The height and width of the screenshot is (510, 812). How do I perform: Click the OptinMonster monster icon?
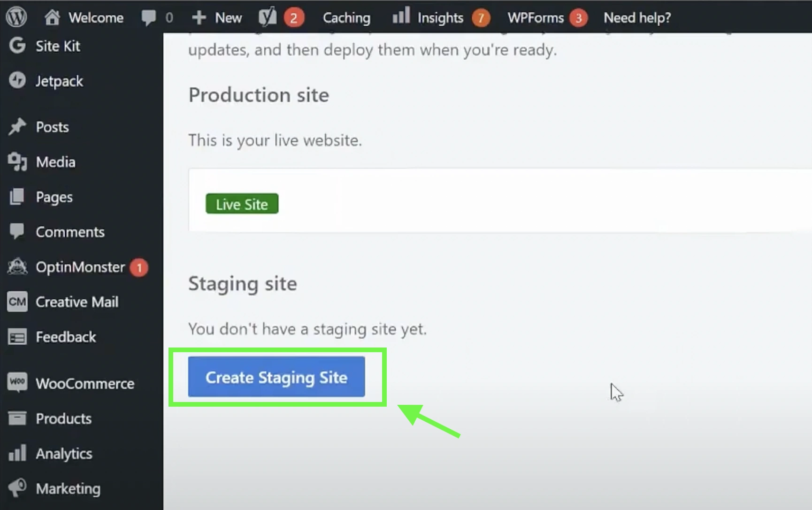[x=17, y=267]
